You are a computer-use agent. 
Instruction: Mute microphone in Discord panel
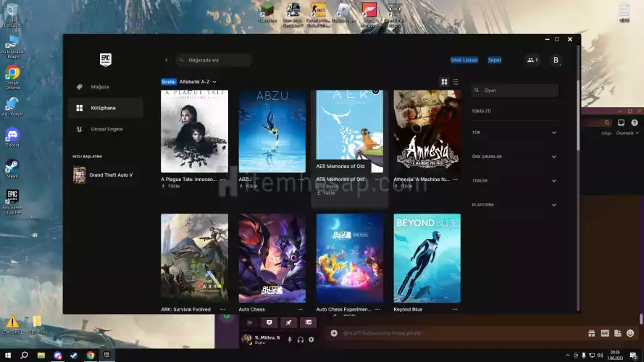(290, 340)
